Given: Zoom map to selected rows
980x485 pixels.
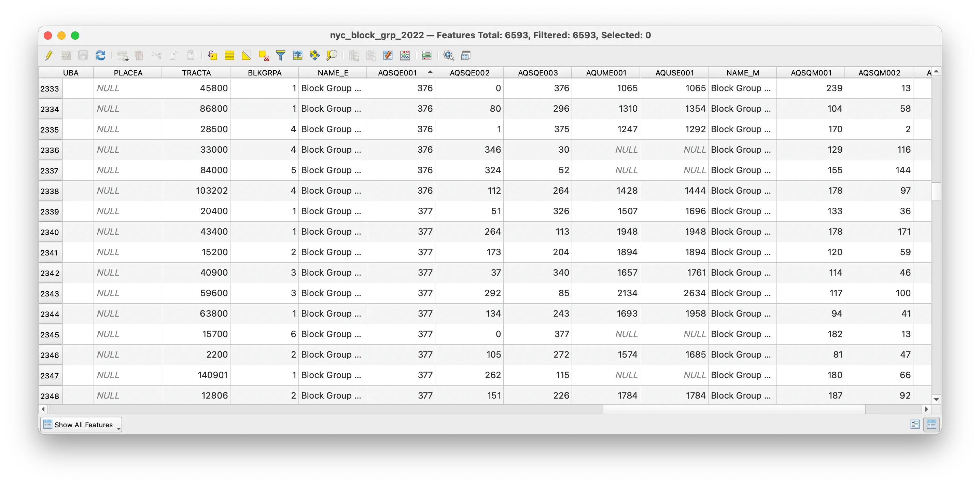Looking at the screenshot, I should coord(332,56).
